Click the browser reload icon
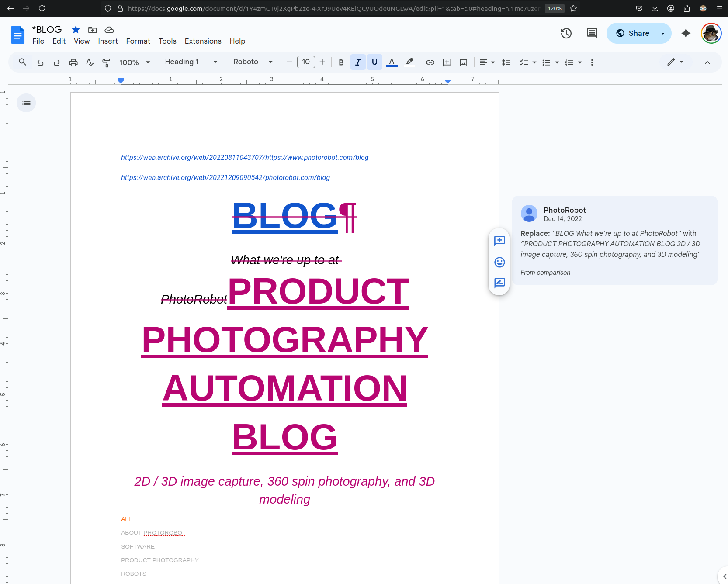728x584 pixels. point(42,8)
